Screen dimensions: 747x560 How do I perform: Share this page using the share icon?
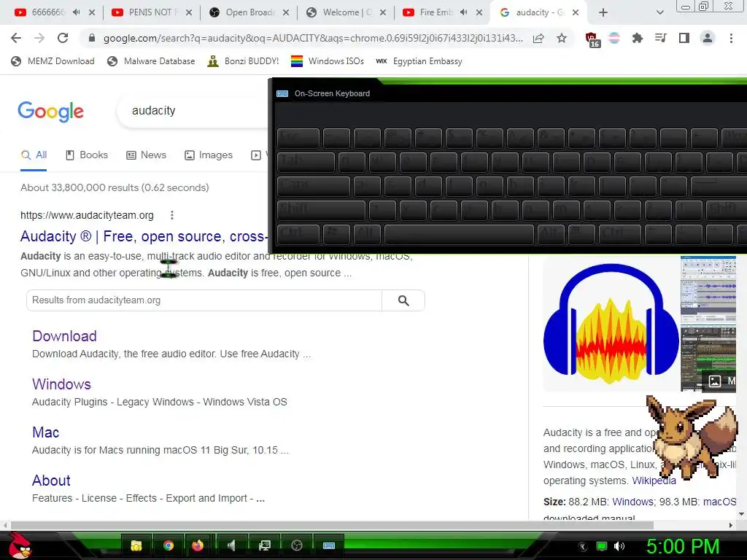coord(538,38)
